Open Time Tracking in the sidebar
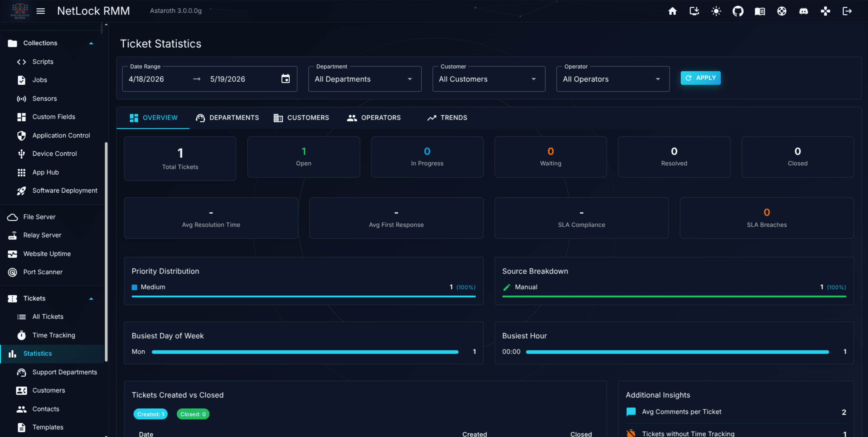 click(52, 335)
